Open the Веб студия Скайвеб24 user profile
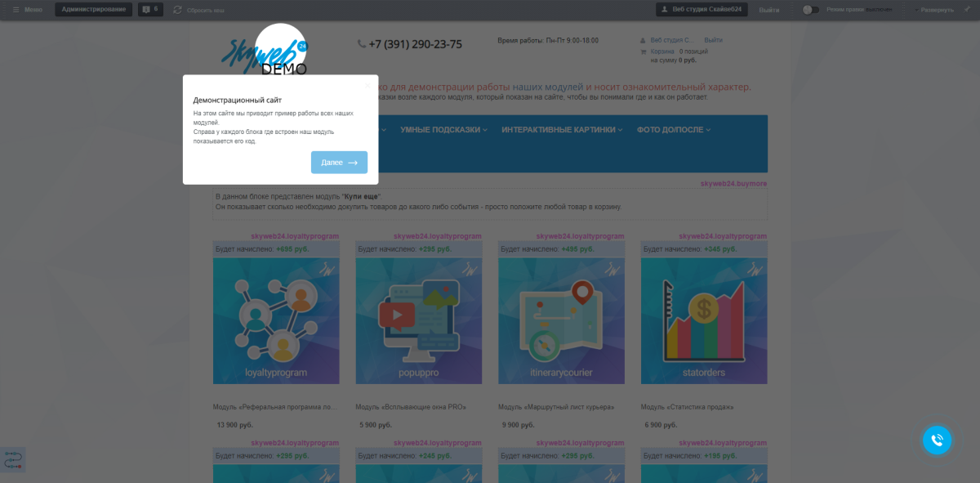Viewport: 980px width, 483px height. coord(702,10)
